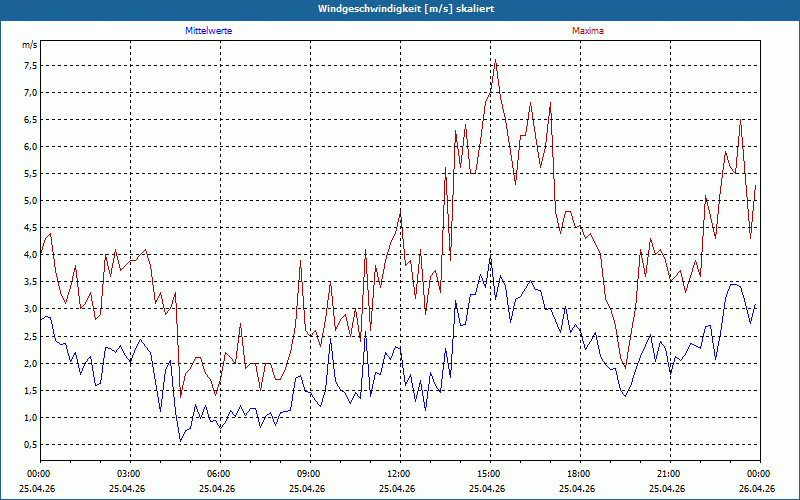Select the red 'Maxima' legend label
Viewport: 800px width, 500px height.
(x=588, y=31)
